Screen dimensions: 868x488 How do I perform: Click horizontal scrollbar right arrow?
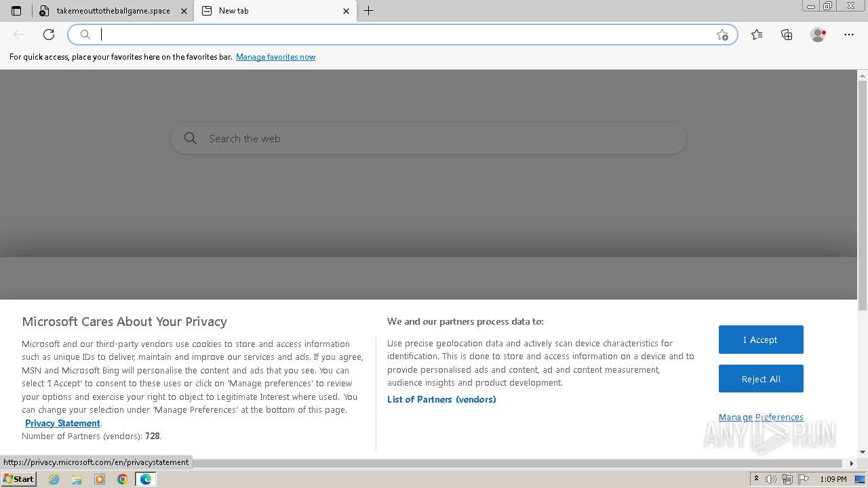tap(852, 464)
